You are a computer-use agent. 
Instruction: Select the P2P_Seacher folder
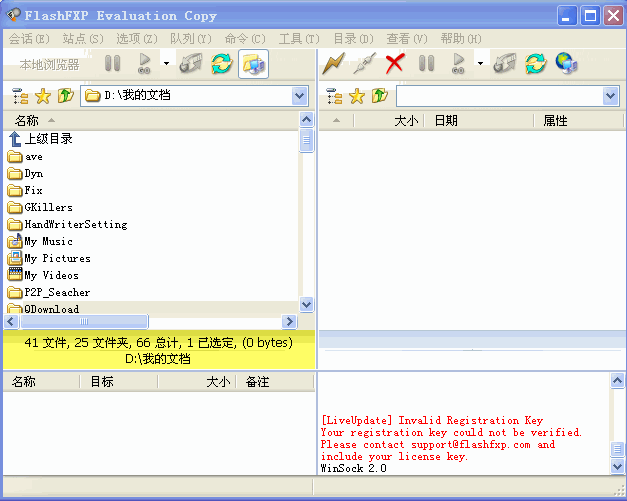(x=49, y=292)
